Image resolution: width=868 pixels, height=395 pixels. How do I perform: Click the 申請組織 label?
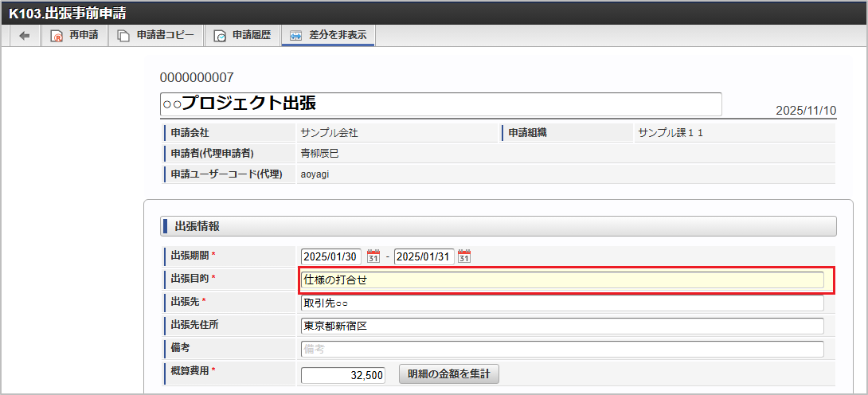pyautogui.click(x=527, y=133)
